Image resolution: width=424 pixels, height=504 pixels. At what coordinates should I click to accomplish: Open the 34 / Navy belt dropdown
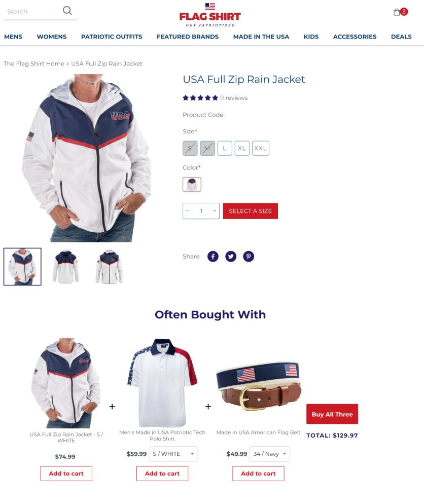pyautogui.click(x=270, y=454)
